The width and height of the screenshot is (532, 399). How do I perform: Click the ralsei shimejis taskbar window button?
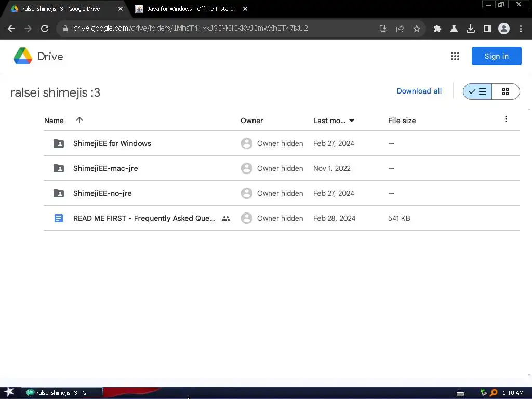(62, 393)
